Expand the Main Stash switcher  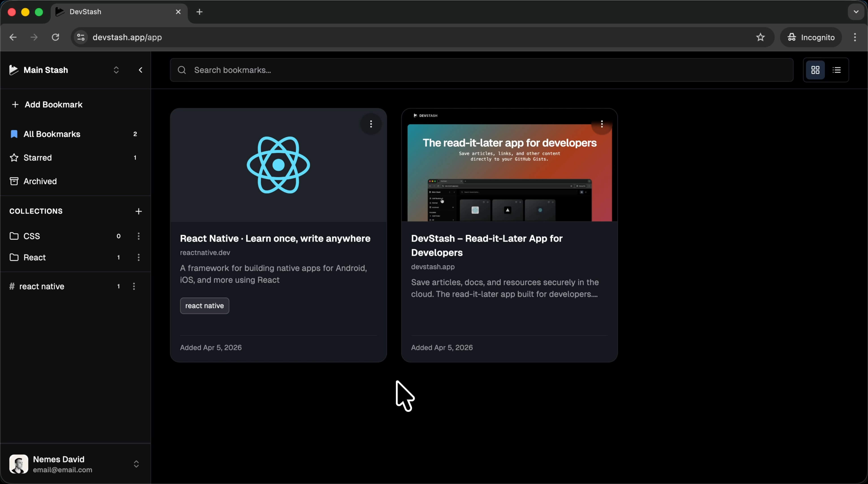click(x=116, y=70)
